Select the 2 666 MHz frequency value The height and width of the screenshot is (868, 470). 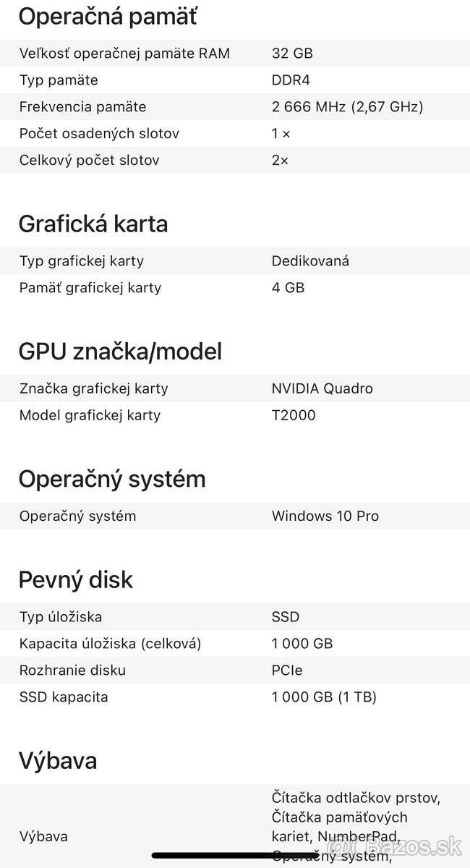(347, 106)
